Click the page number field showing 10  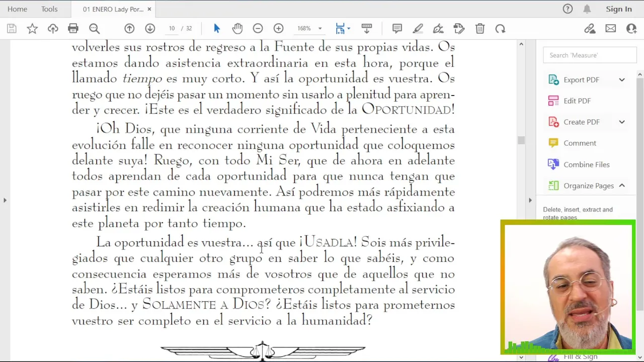[172, 29]
